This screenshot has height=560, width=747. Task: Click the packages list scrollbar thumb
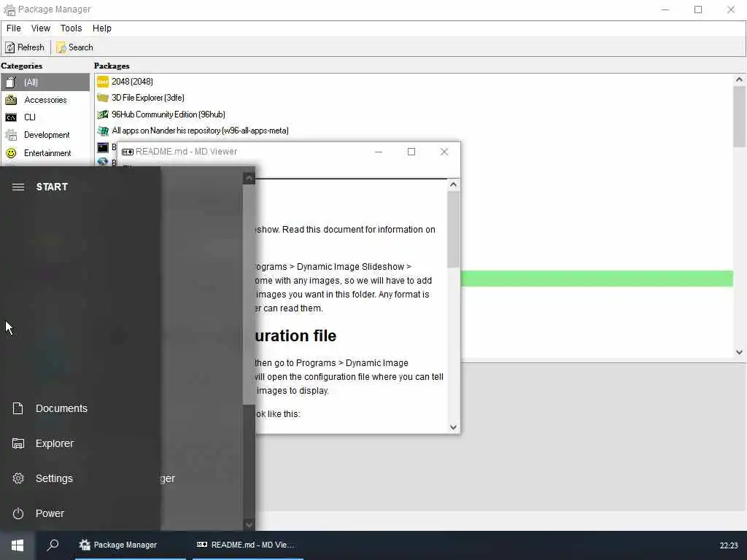739,117
